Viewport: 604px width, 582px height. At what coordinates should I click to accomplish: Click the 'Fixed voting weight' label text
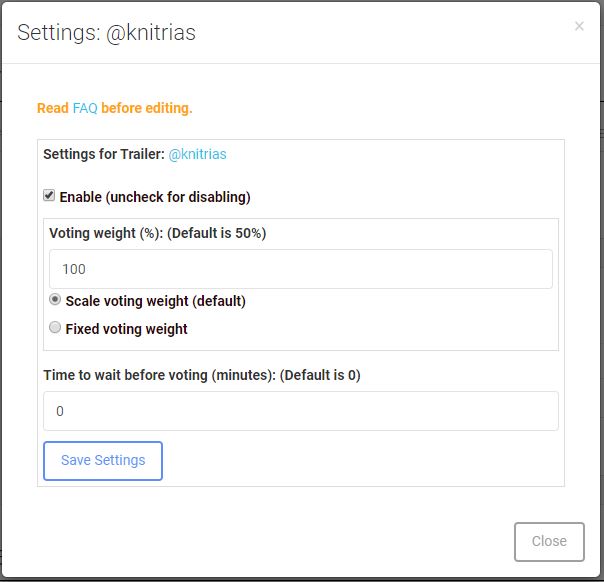pos(126,328)
